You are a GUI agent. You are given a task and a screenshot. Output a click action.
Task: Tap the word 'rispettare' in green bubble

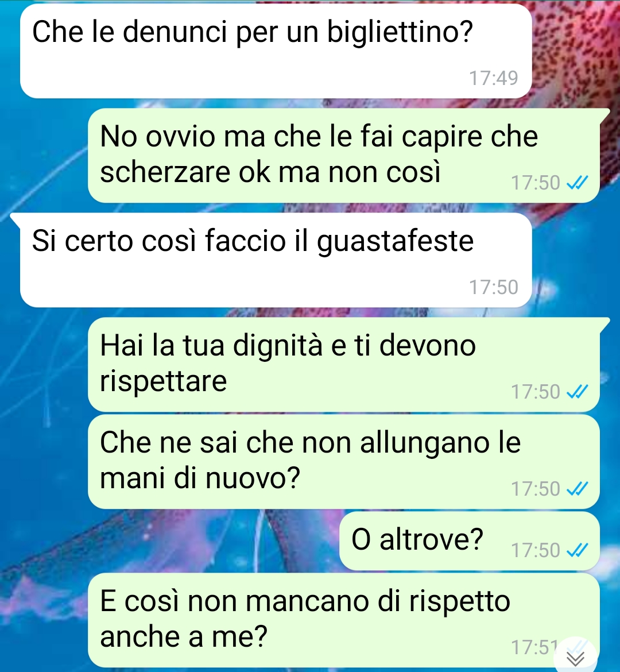click(163, 381)
